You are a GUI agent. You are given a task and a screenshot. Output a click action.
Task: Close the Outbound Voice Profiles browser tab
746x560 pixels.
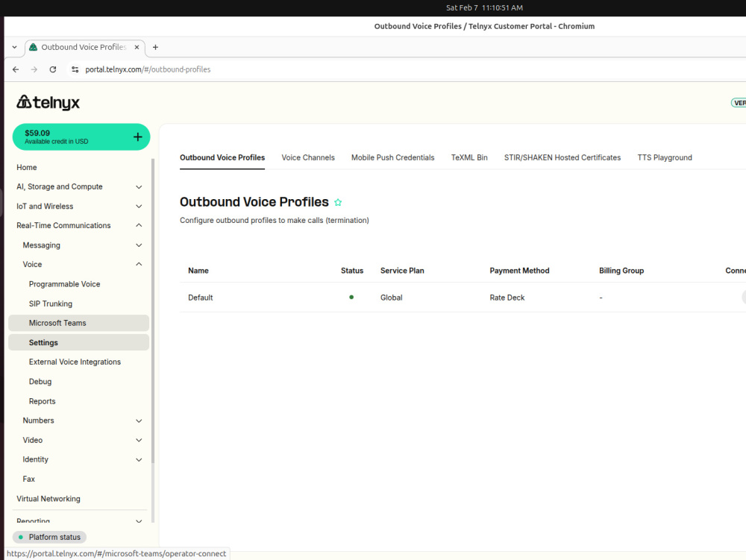pos(137,47)
